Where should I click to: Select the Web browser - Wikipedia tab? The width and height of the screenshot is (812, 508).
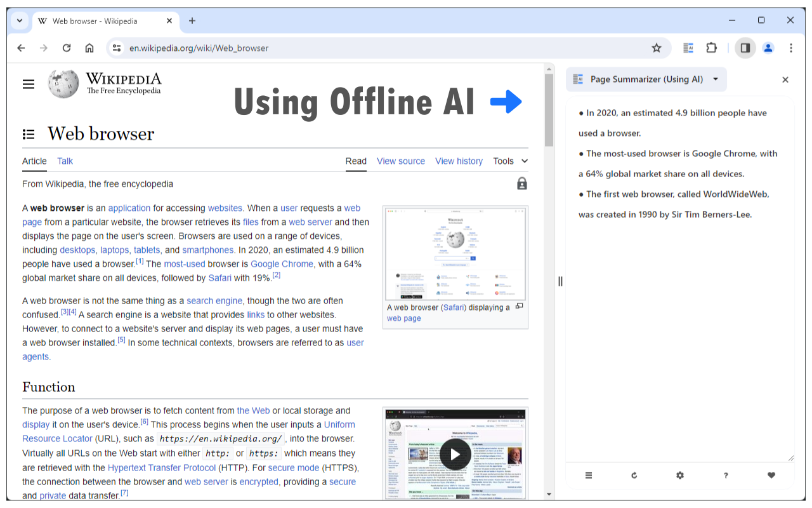point(105,21)
